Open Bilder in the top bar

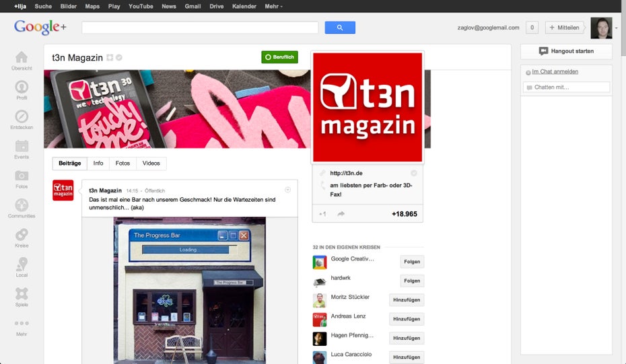(x=68, y=6)
